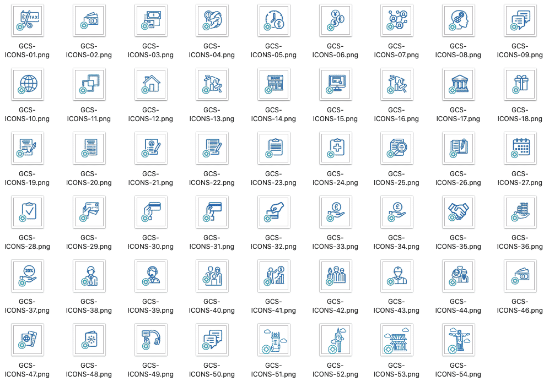Select the signed contract icon GCS-ICONS-19.png

pos(28,148)
